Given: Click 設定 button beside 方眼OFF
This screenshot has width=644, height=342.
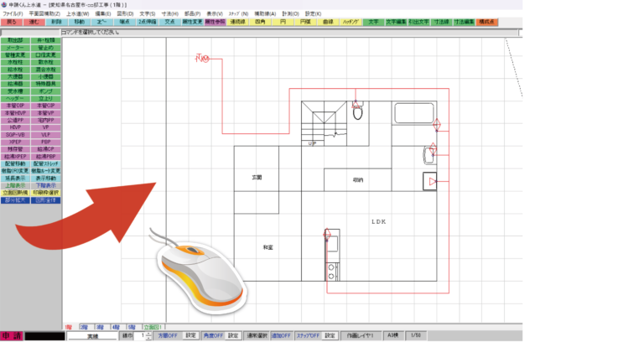Looking at the screenshot, I should click(x=190, y=335).
